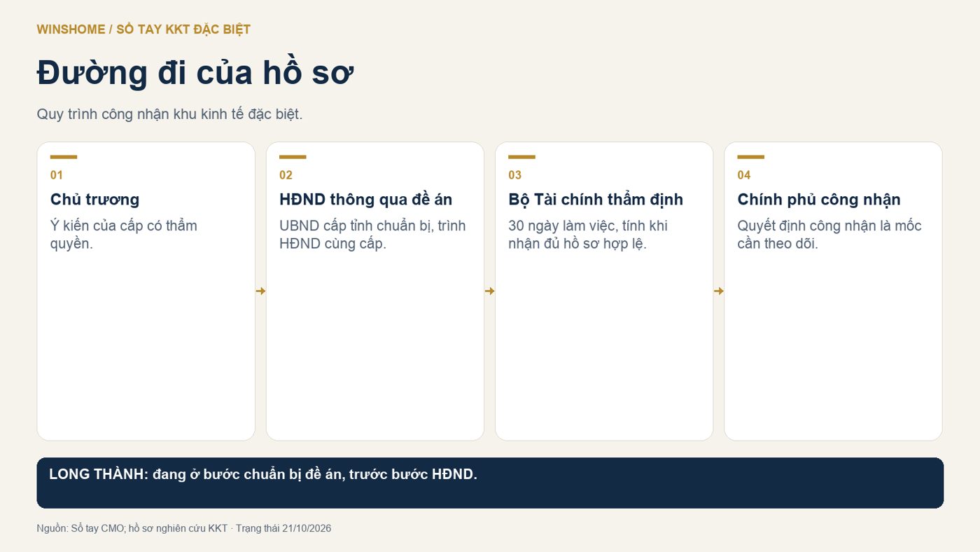Viewport: 980px width, 552px height.
Task: Click text "30 ngày làm việc, tính khi nhận đủ hồ sơ"
Action: pyautogui.click(x=588, y=235)
